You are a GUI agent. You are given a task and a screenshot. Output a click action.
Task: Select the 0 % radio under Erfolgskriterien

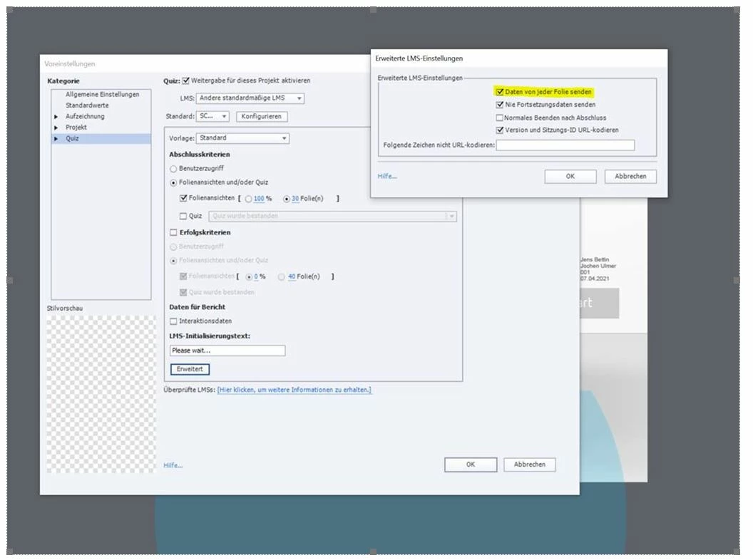point(249,277)
